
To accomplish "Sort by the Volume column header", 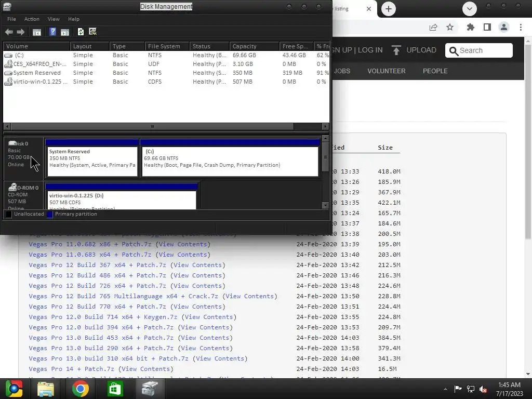I will click(x=37, y=46).
